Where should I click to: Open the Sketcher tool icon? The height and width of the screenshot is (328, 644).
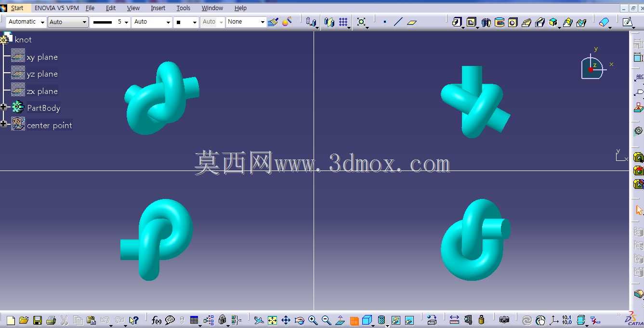[x=627, y=22]
